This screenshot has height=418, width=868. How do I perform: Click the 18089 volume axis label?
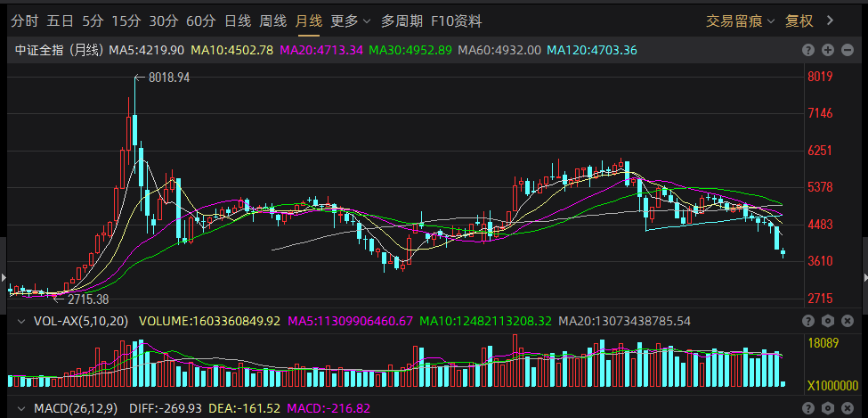pyautogui.click(x=823, y=343)
